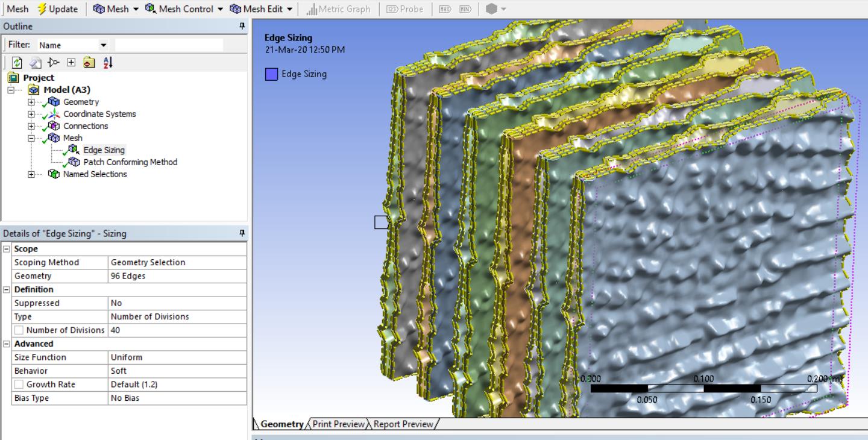Image resolution: width=868 pixels, height=440 pixels.
Task: Select Edge Sizing in the outline tree
Action: (104, 149)
